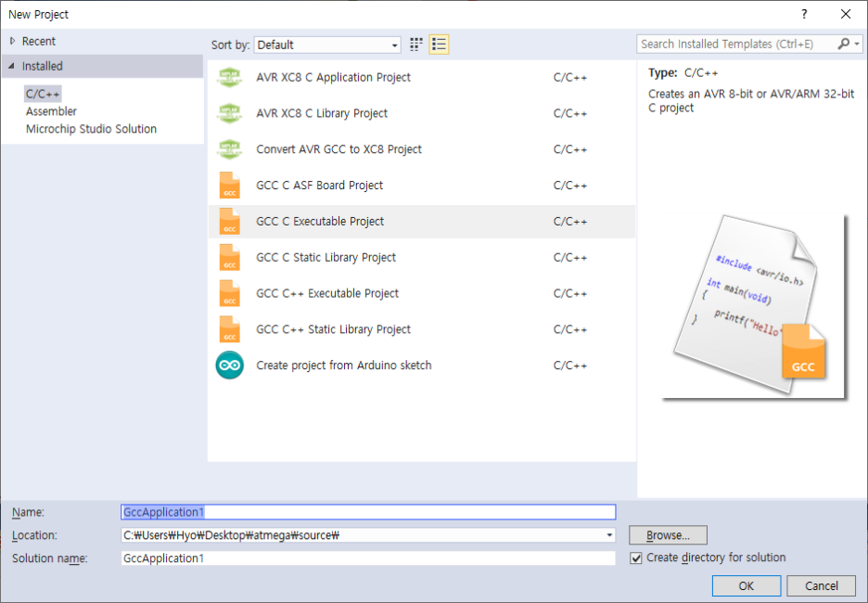Click C/C++ type in Arduino sketch row

pos(570,366)
